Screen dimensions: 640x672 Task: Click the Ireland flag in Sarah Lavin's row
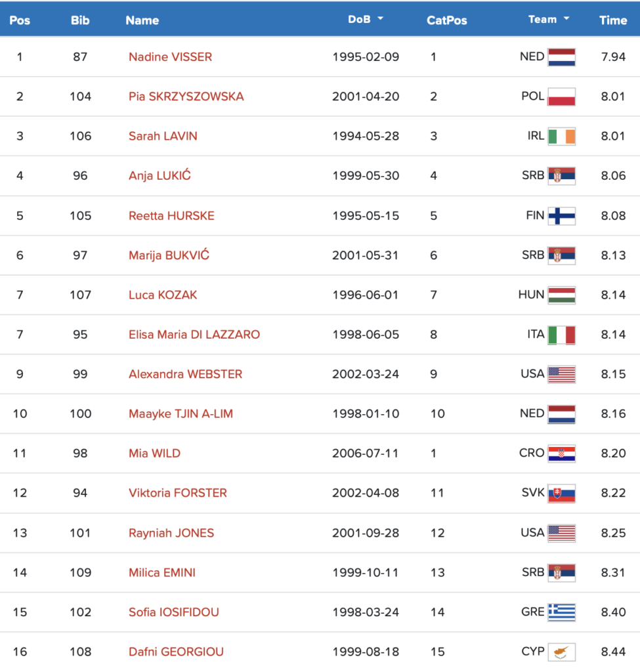click(x=561, y=136)
